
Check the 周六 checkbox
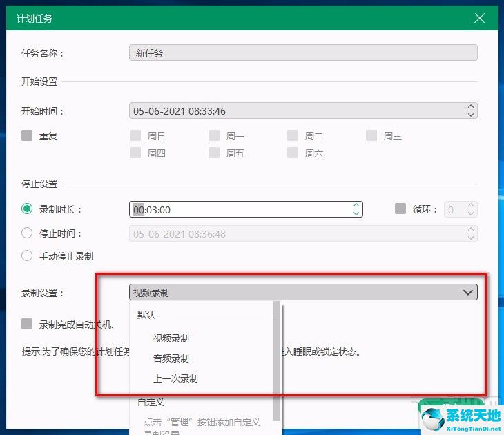pyautogui.click(x=293, y=153)
